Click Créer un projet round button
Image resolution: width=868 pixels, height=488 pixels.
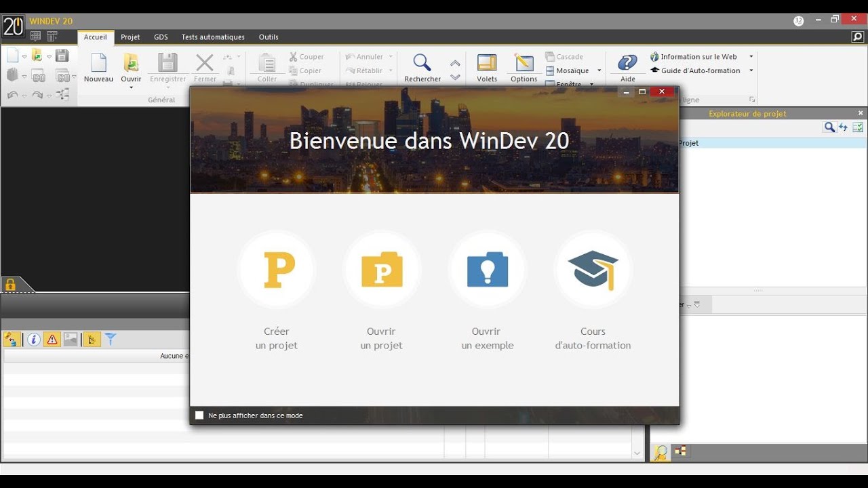(x=277, y=269)
